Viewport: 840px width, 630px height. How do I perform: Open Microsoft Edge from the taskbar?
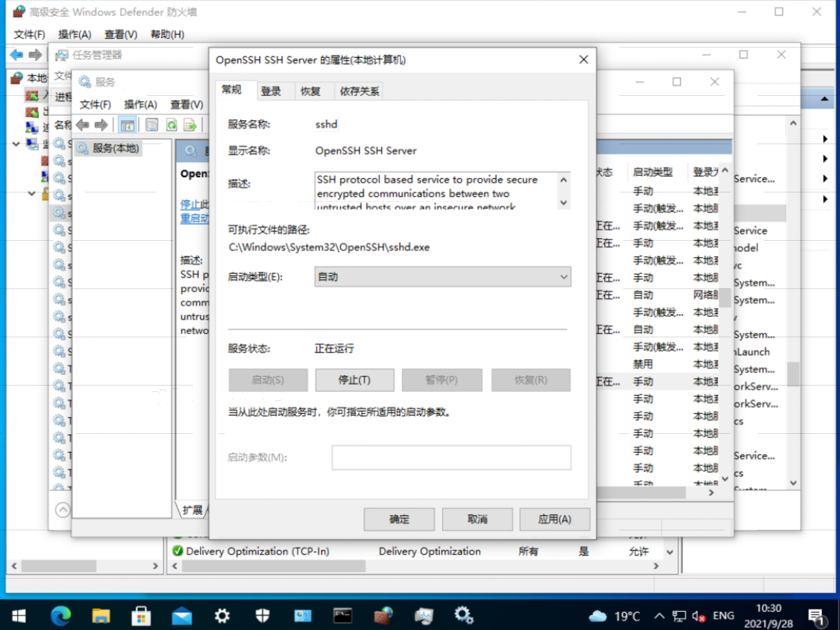click(61, 616)
